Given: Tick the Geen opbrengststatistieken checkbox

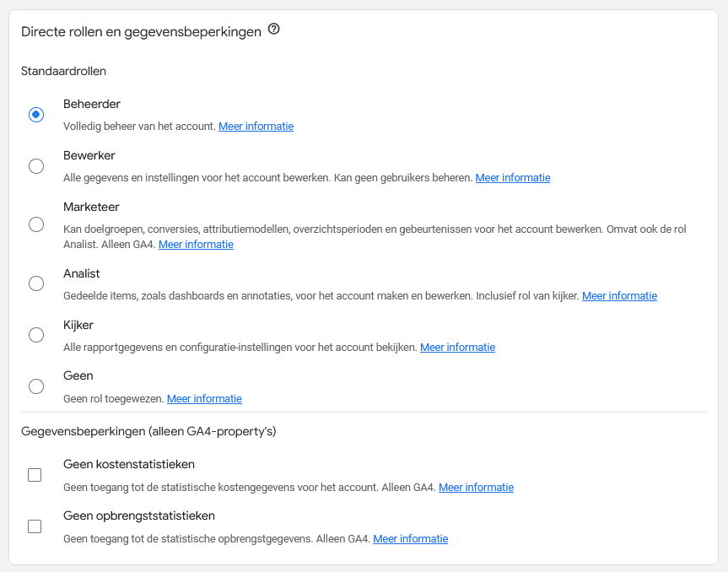Looking at the screenshot, I should coord(35,527).
